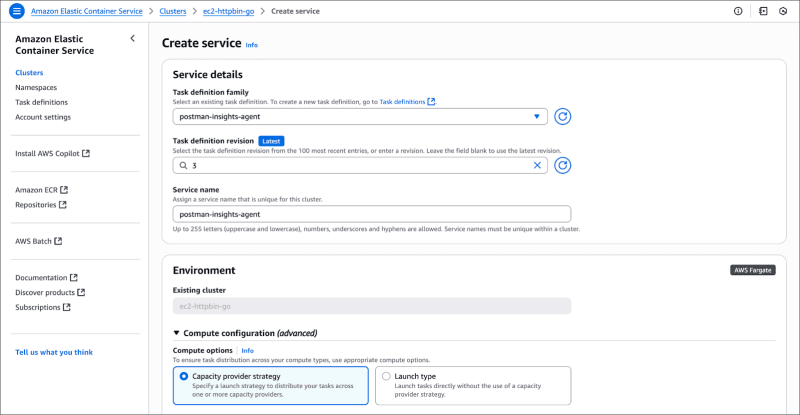Screen dimensions: 800x415
Task: Click external icon beside Install AWS Copilot
Action: coord(86,153)
